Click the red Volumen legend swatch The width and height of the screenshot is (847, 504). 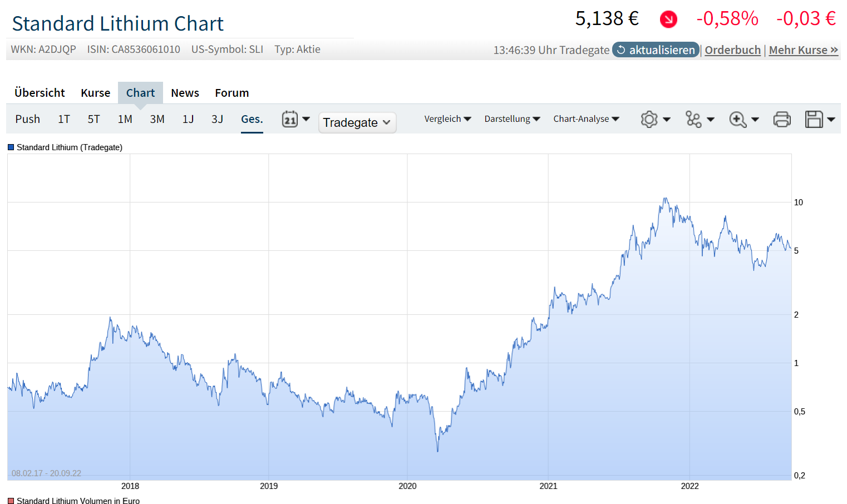[11, 501]
